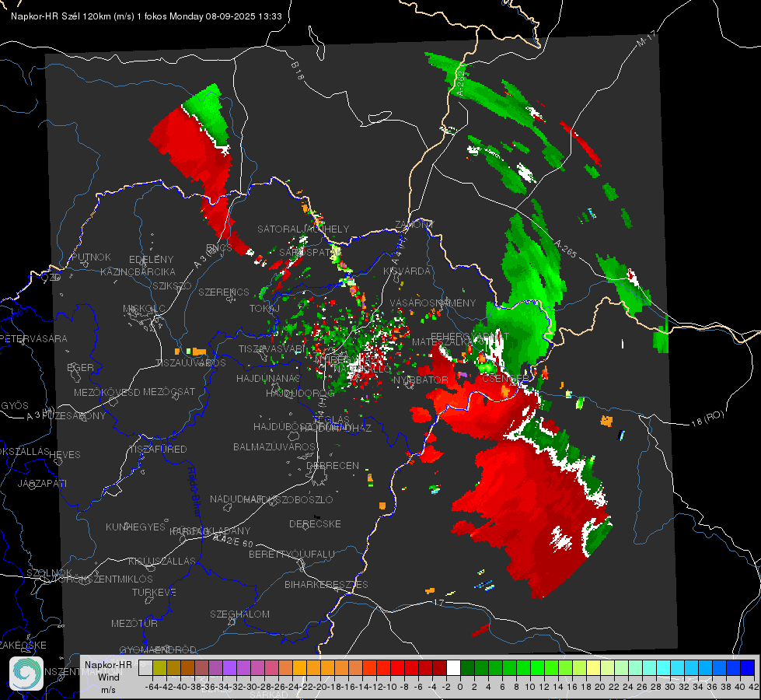Click the 'Napkor-HR Wind m/s' legend title

click(108, 677)
